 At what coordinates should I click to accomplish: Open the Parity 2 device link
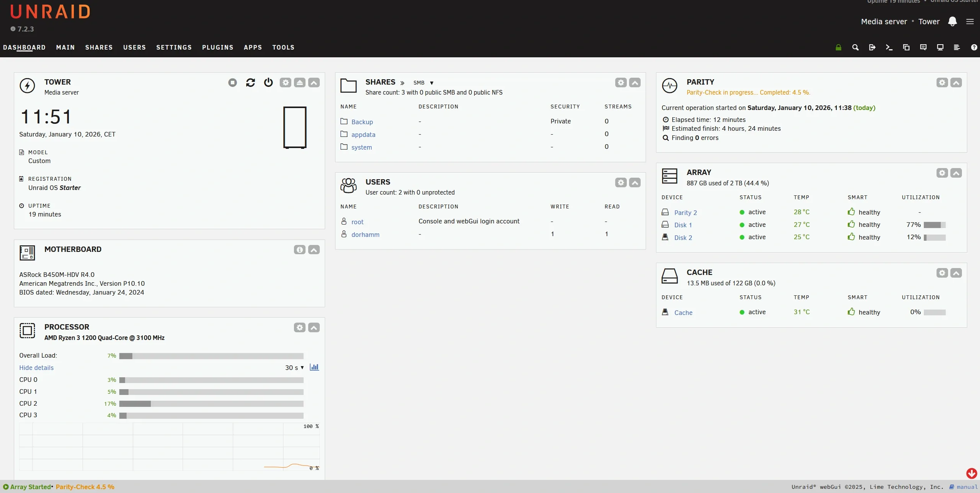(685, 213)
